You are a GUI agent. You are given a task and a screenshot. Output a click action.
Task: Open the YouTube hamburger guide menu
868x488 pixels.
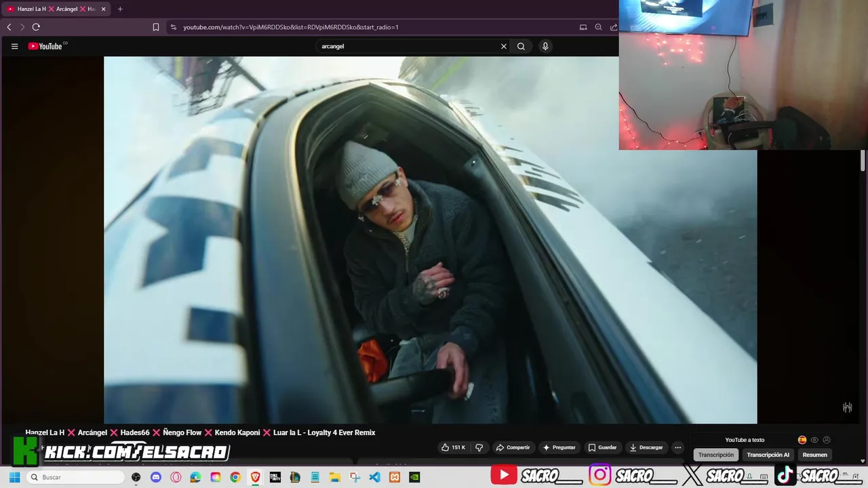coord(14,46)
